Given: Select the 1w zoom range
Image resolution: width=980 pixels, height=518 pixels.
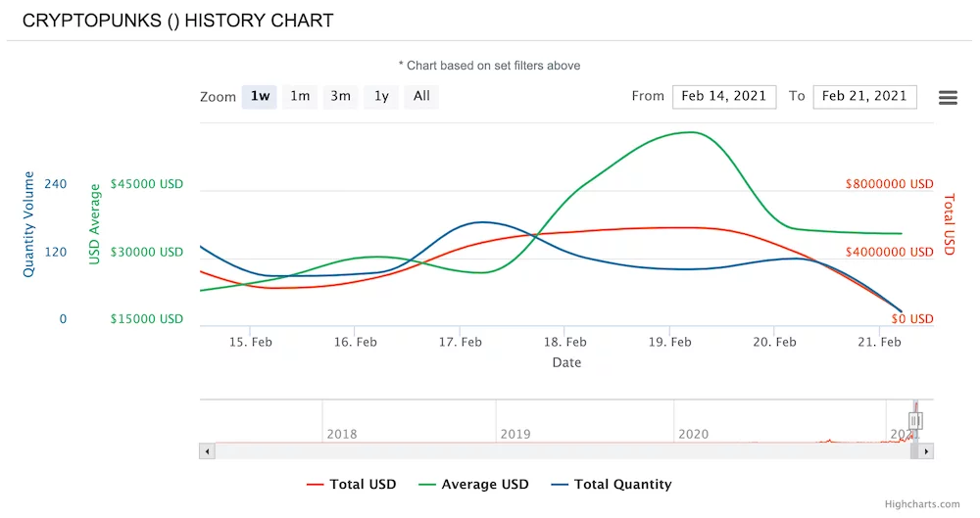Looking at the screenshot, I should (260, 96).
